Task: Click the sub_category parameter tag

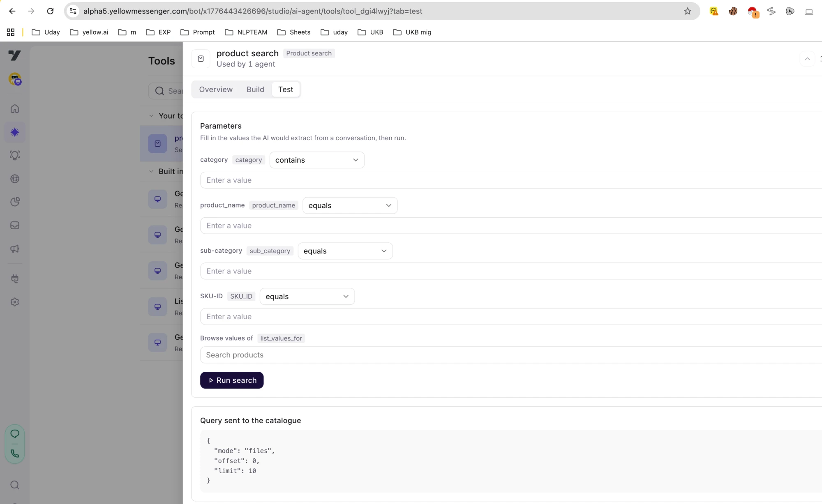Action: click(x=270, y=251)
